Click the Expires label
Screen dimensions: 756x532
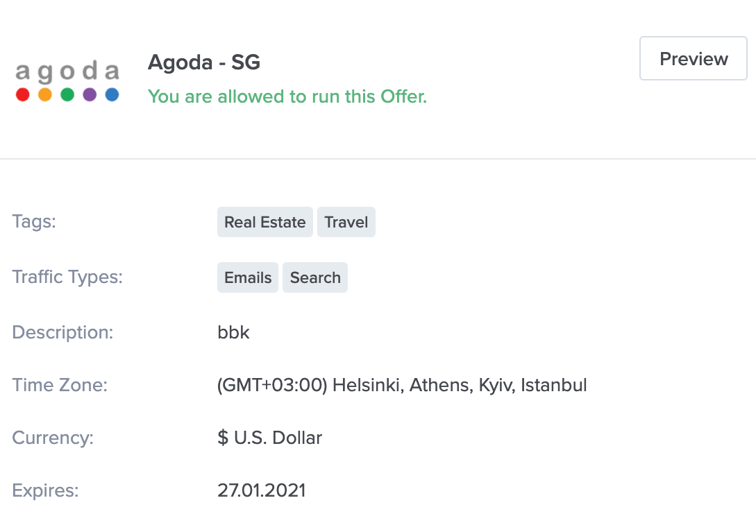click(x=45, y=490)
